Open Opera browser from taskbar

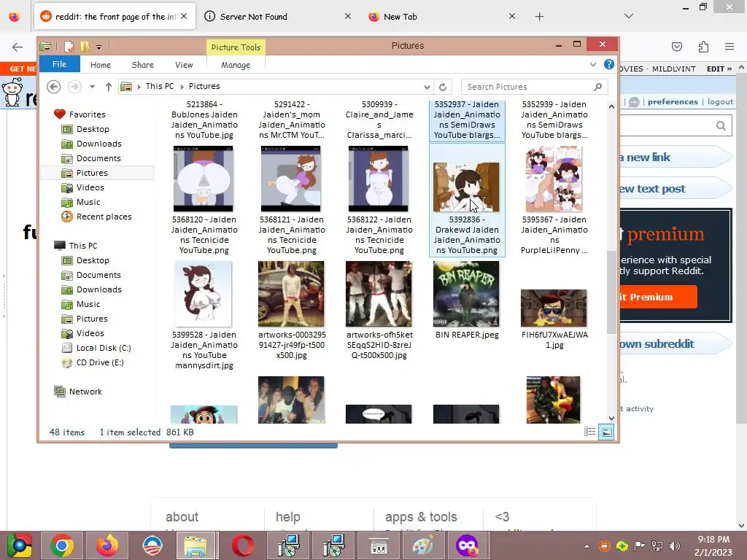pos(242,545)
